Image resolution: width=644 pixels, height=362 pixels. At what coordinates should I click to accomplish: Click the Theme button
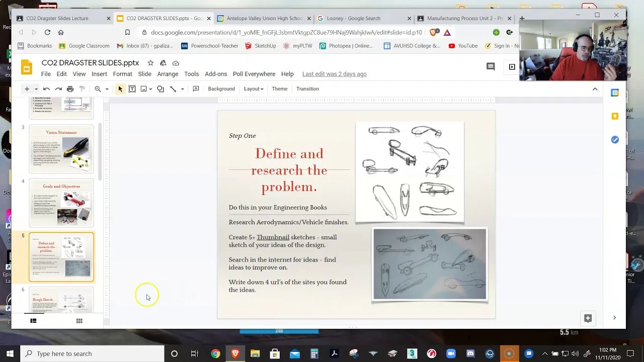click(x=280, y=89)
